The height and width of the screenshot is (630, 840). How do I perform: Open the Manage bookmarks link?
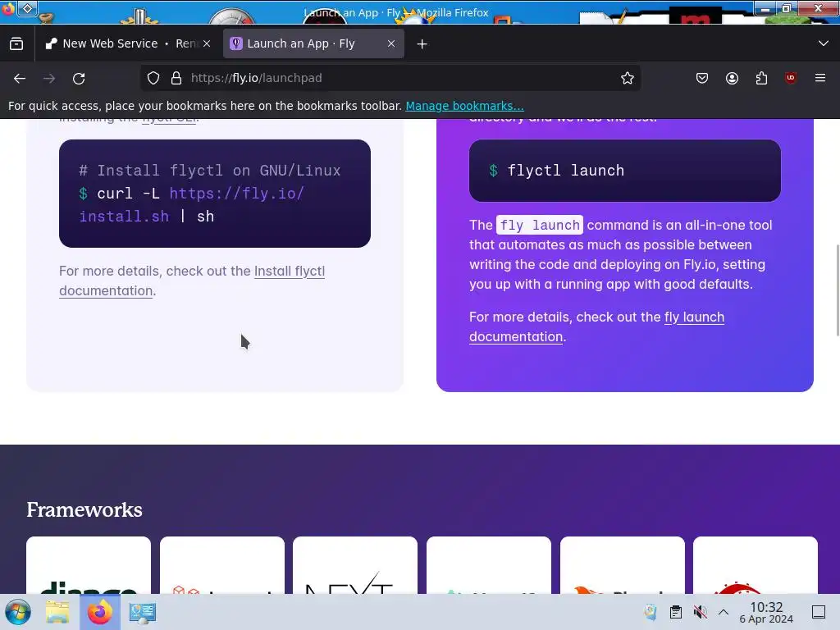[464, 106]
